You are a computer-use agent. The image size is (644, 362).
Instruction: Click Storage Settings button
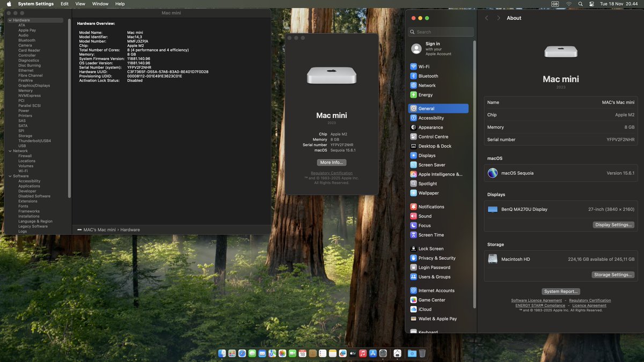tap(613, 275)
